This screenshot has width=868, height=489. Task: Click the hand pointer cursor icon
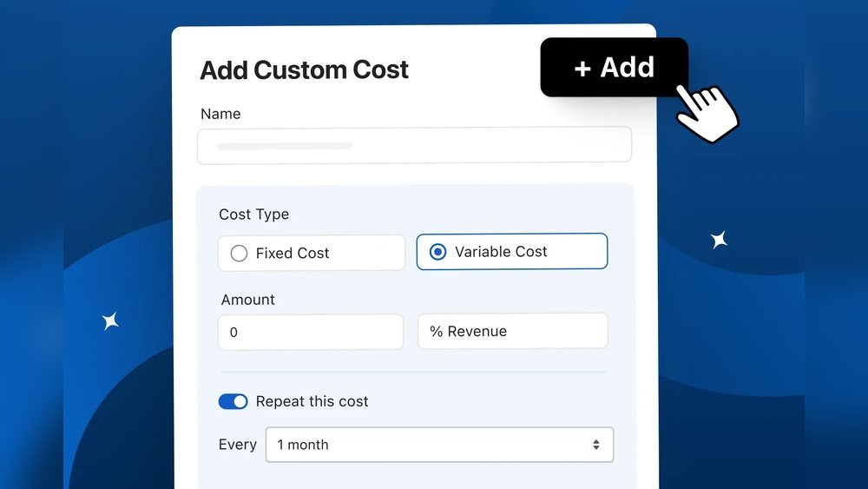coord(707,113)
